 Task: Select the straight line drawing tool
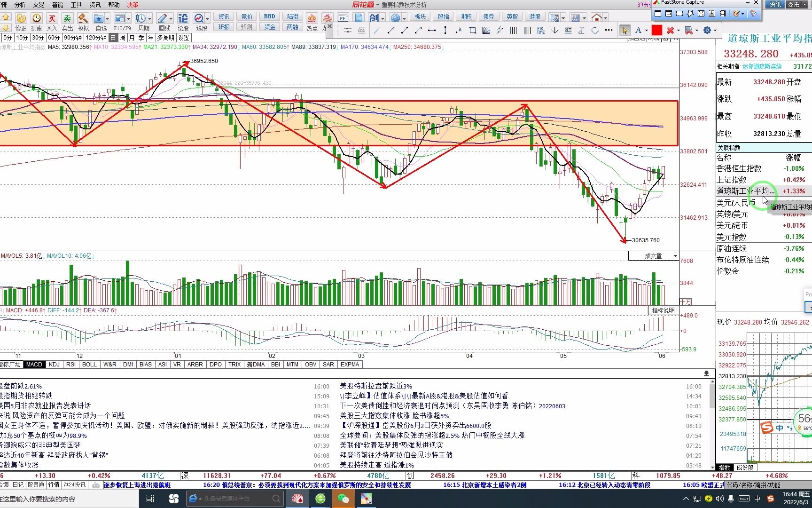[x=377, y=31]
